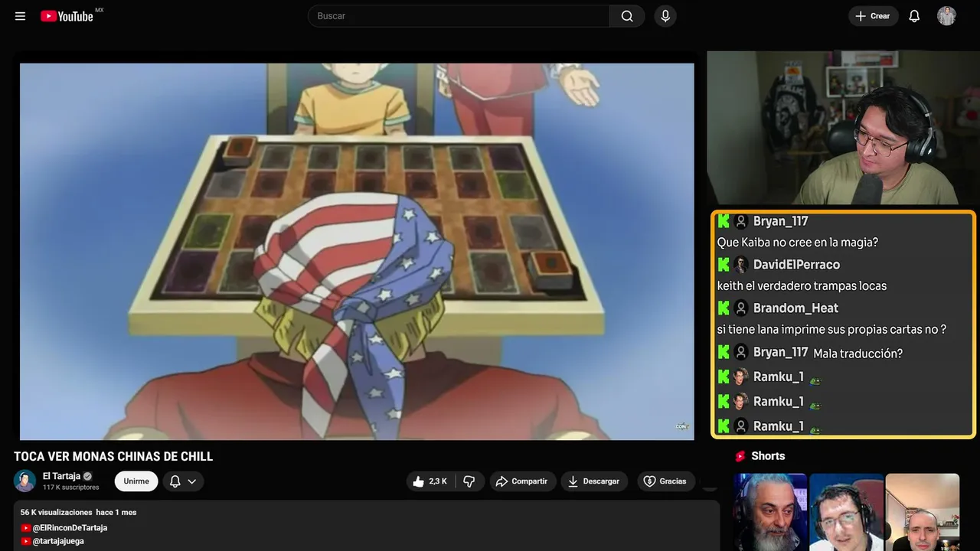980x551 pixels.
Task: Click the 56 K visualizaciones text
Action: 56,512
